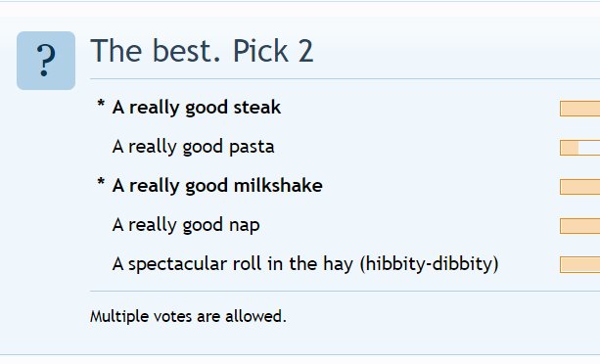Click the empty white portion of pasta's bar
600x364 pixels.
tap(589, 148)
